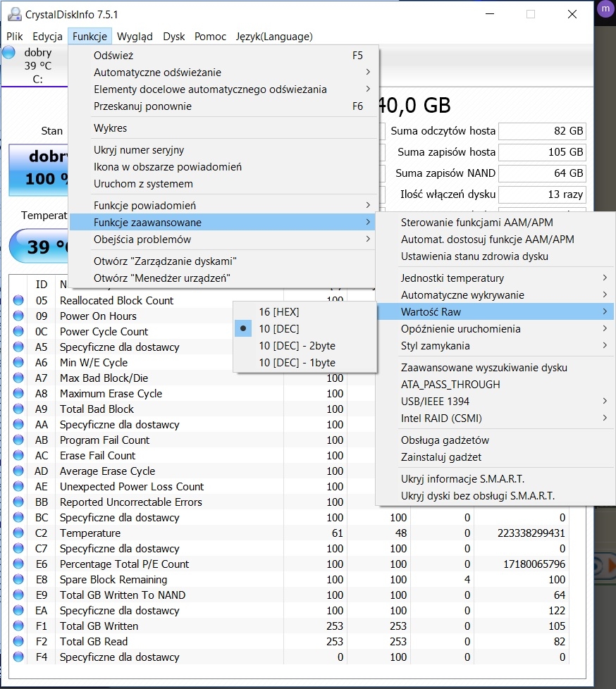Click status orb of Total Bad Block row
Viewport: 616px width, 689px height.
[18, 409]
